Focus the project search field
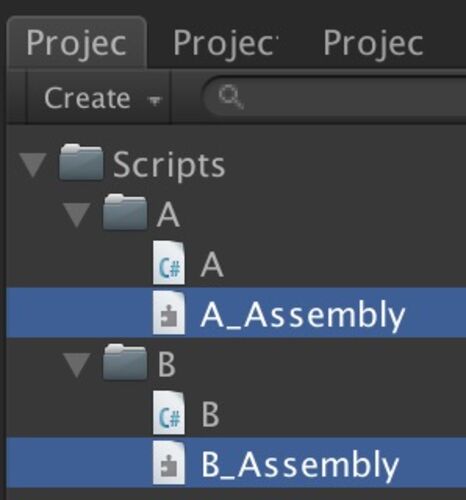Viewport: 466px width, 500px height. point(334,97)
